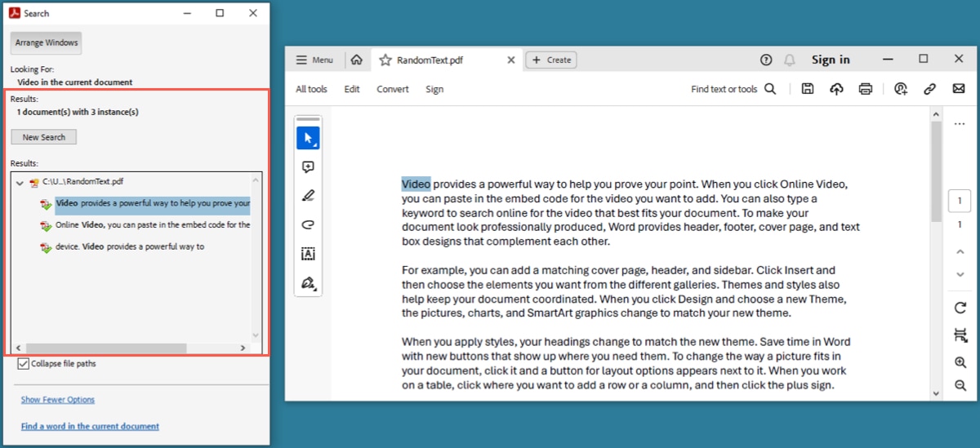Viewport: 980px width, 448px height.
Task: Open the more options ellipsis in right rail
Action: pos(960,124)
